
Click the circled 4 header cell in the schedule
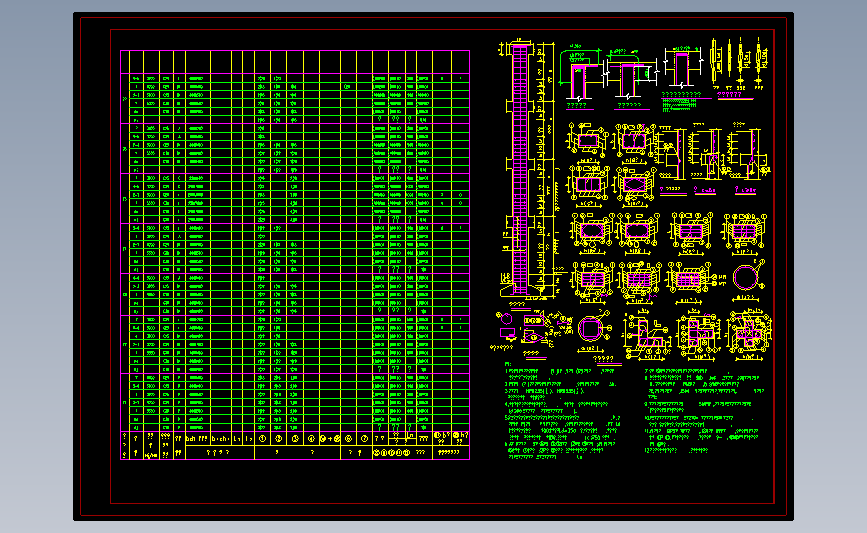pos(311,438)
